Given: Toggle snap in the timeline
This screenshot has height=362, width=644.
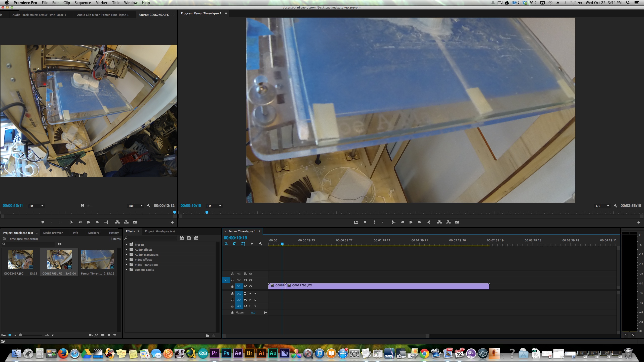Looking at the screenshot, I should tap(234, 244).
